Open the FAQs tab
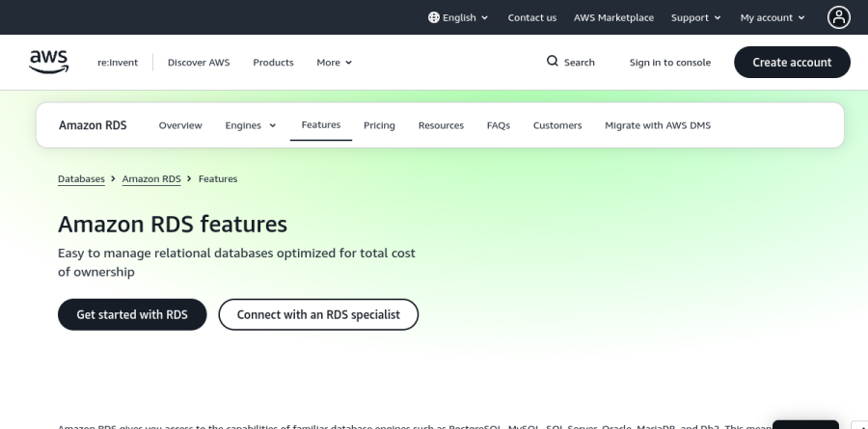 pyautogui.click(x=499, y=125)
